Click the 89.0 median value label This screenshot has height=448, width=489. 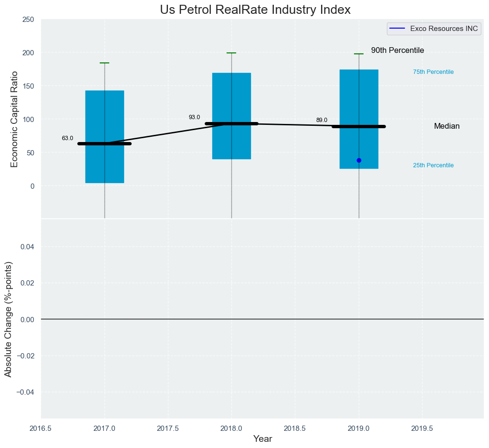[322, 120]
